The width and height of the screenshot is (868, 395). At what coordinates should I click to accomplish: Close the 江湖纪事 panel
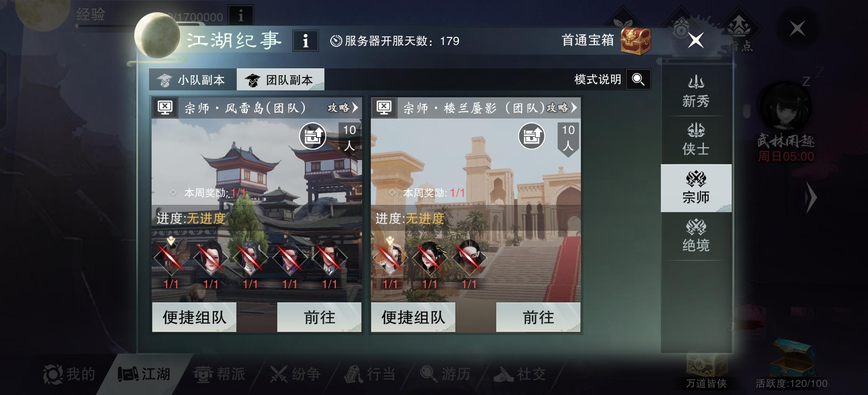pos(696,40)
